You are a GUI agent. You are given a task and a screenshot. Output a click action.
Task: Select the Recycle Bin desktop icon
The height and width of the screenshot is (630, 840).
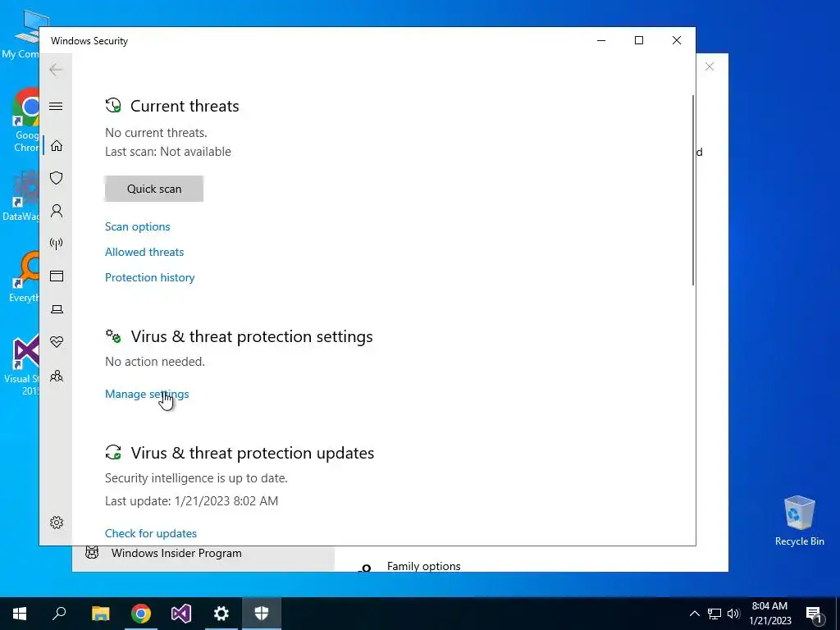(799, 521)
